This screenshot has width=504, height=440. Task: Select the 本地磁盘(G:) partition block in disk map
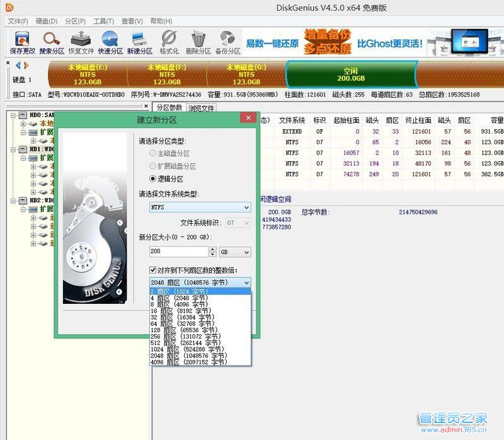tap(246, 74)
